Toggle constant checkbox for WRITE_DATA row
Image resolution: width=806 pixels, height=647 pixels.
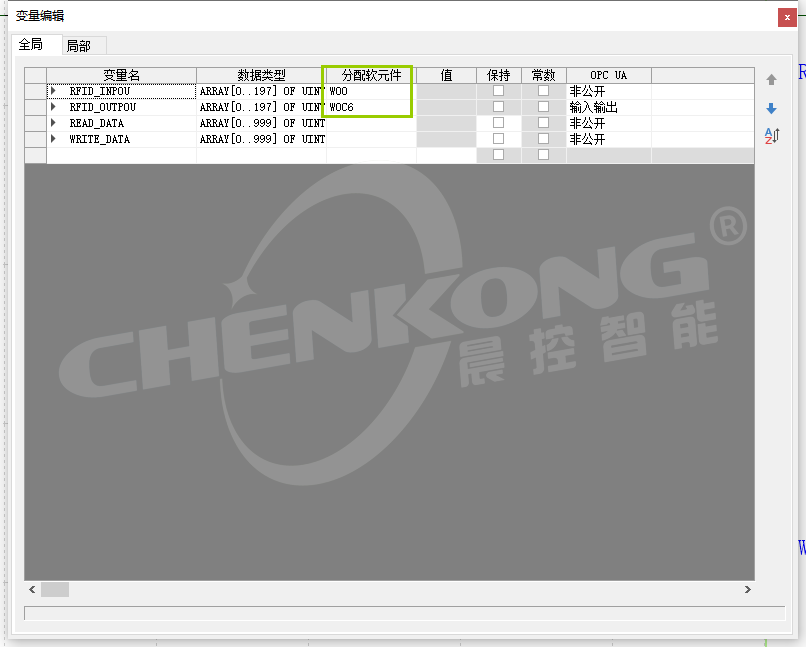pos(543,139)
